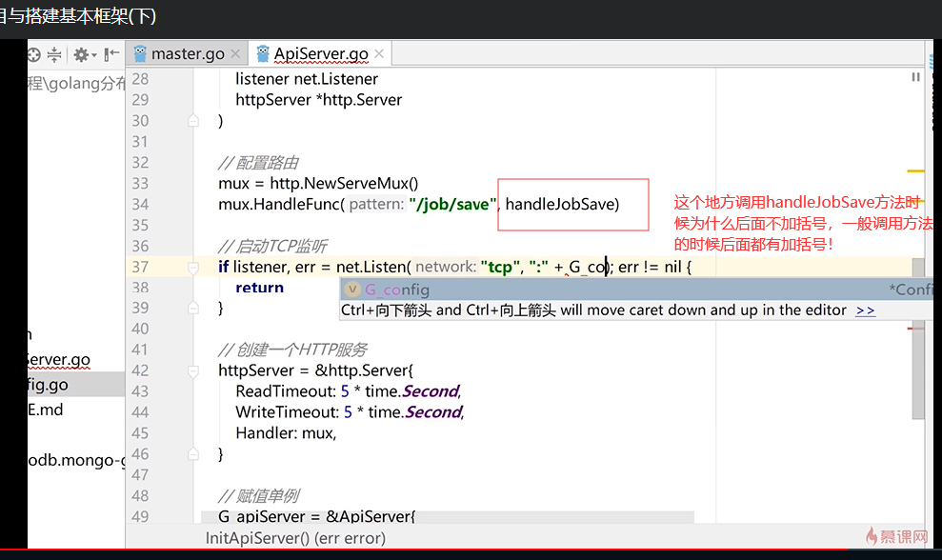The width and height of the screenshot is (942, 560).
Task: Click the "Handler: mux," line
Action: pyautogui.click(x=286, y=433)
